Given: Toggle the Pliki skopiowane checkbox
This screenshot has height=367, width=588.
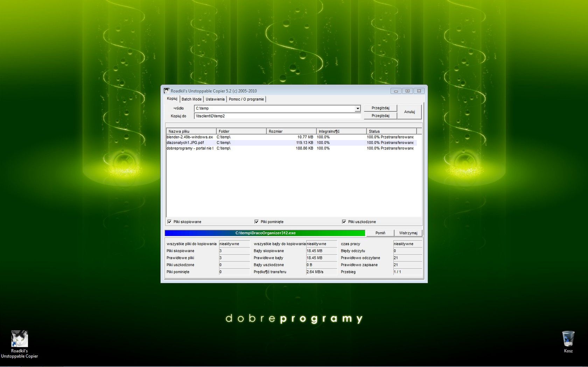Looking at the screenshot, I should (169, 222).
